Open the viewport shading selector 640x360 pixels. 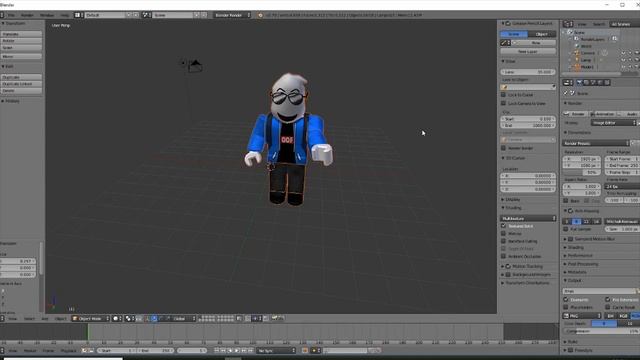[117, 318]
